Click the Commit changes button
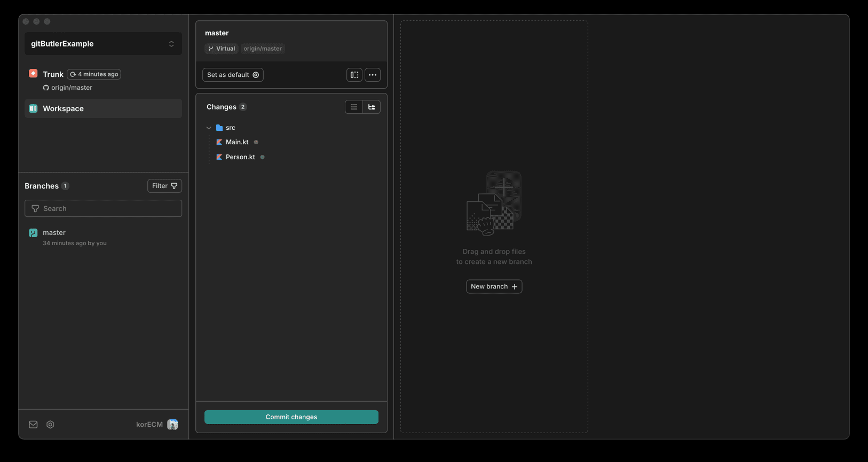 point(291,417)
